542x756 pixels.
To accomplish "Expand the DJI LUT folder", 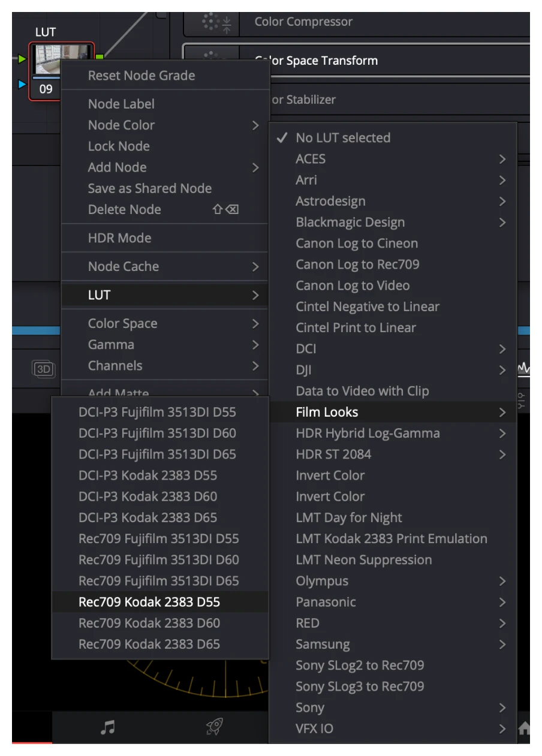I will pyautogui.click(x=393, y=370).
